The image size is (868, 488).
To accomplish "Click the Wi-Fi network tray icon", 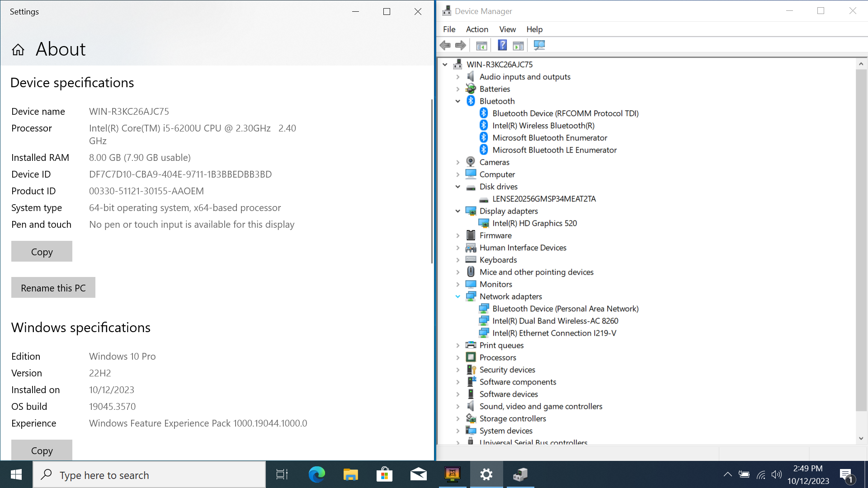I will coord(761,474).
